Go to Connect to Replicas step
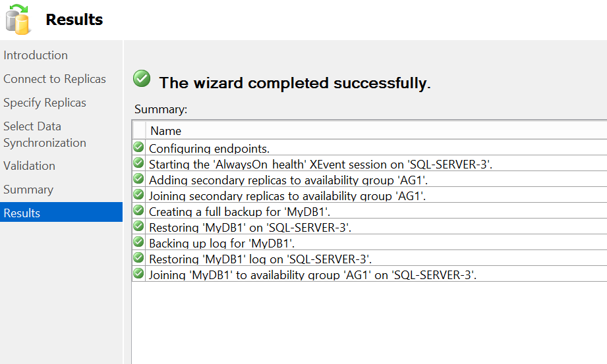Screen dimensions: 607x364 pos(55,79)
